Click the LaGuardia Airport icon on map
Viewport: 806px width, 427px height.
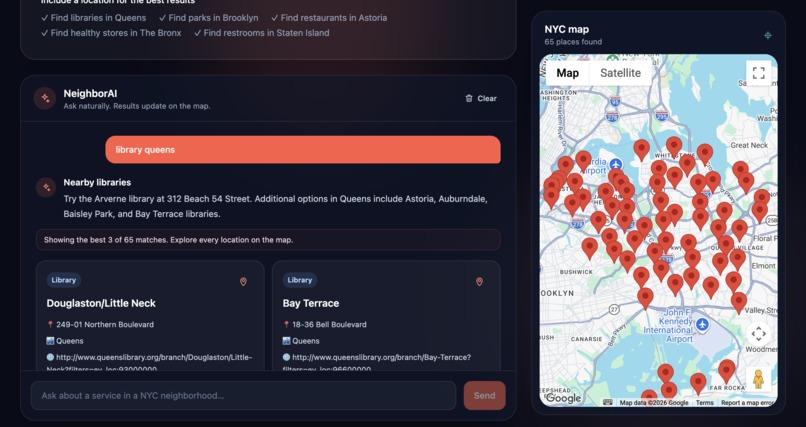pos(616,165)
